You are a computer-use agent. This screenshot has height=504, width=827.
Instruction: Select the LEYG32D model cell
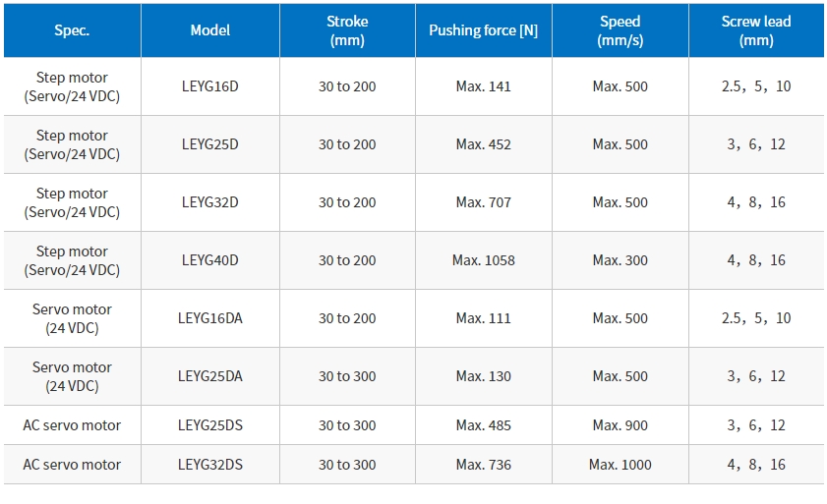click(x=210, y=202)
